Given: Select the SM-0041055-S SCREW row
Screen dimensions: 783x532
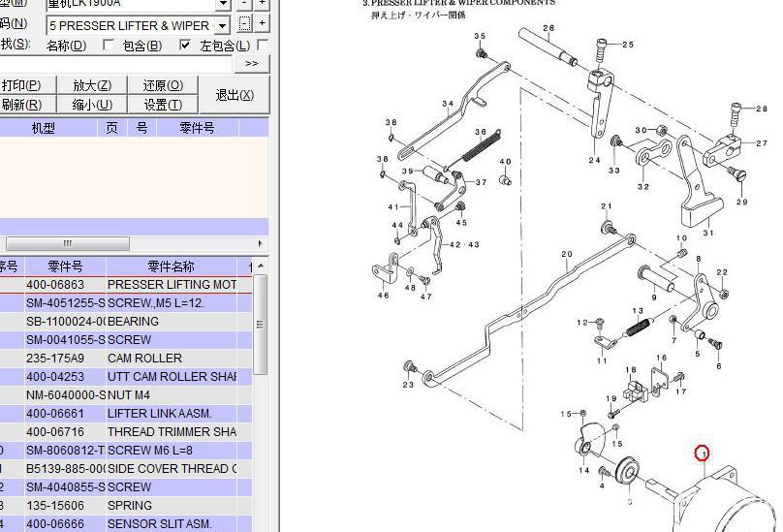Looking at the screenshot, I should [x=126, y=340].
